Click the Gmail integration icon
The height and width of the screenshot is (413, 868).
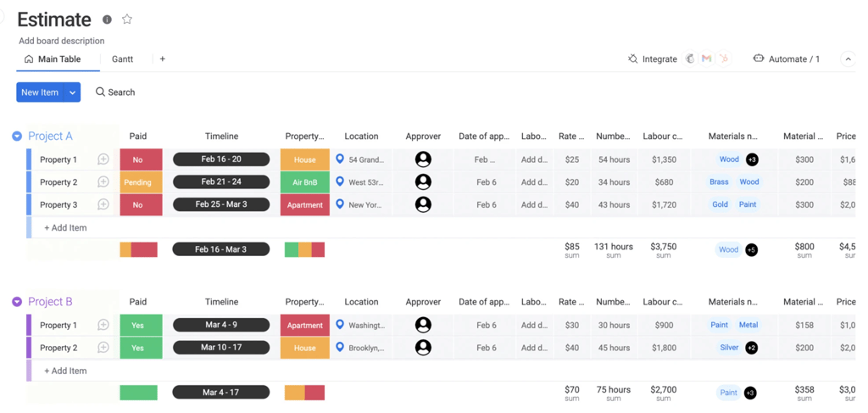click(x=706, y=59)
